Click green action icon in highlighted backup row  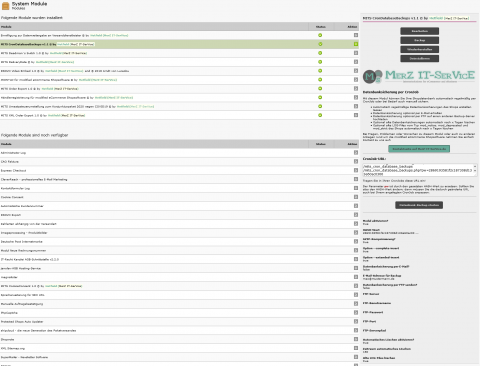tap(356, 44)
